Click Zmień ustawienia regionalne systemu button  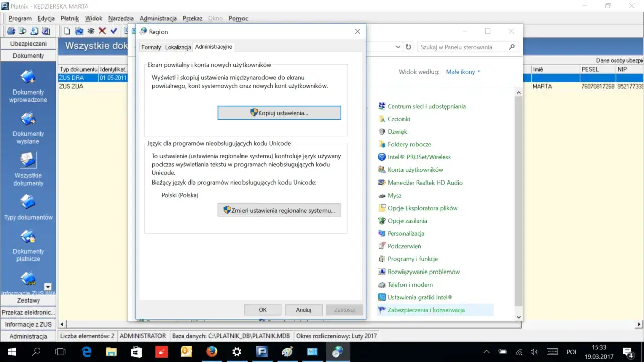tap(279, 210)
